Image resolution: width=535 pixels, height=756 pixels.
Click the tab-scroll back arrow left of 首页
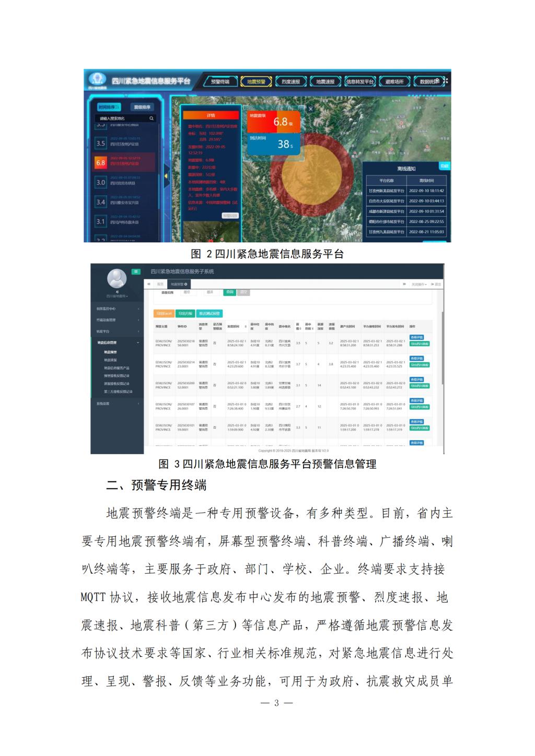[x=148, y=284]
